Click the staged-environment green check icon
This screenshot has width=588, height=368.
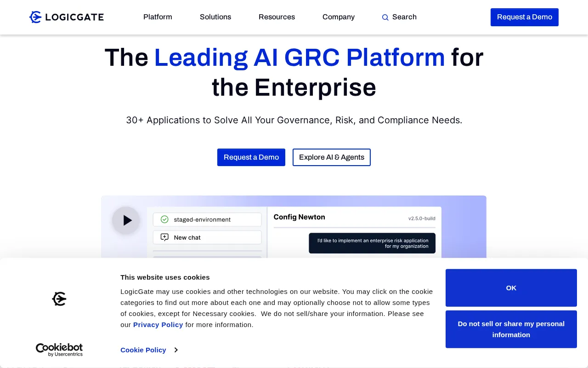pos(164,219)
